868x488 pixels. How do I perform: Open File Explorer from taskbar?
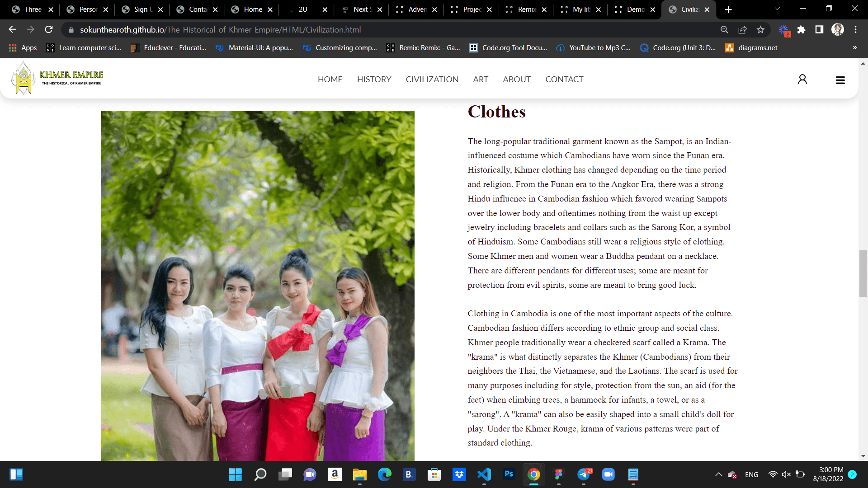[x=360, y=474]
